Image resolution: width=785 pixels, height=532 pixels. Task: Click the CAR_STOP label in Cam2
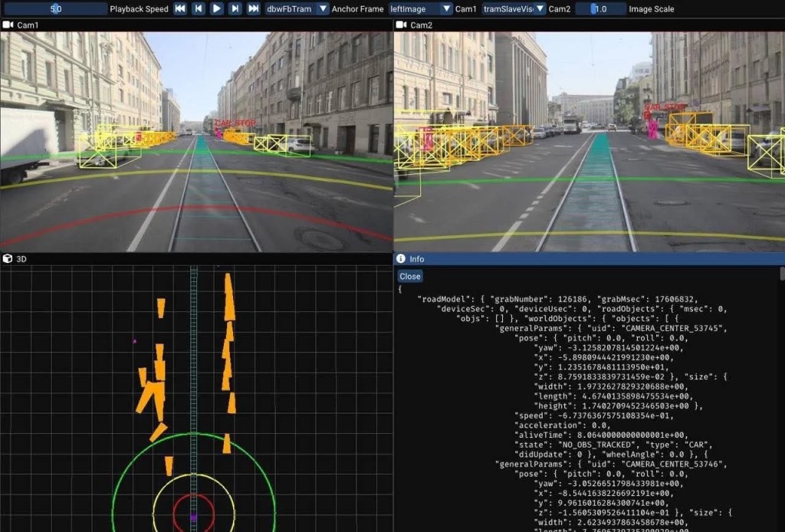665,107
